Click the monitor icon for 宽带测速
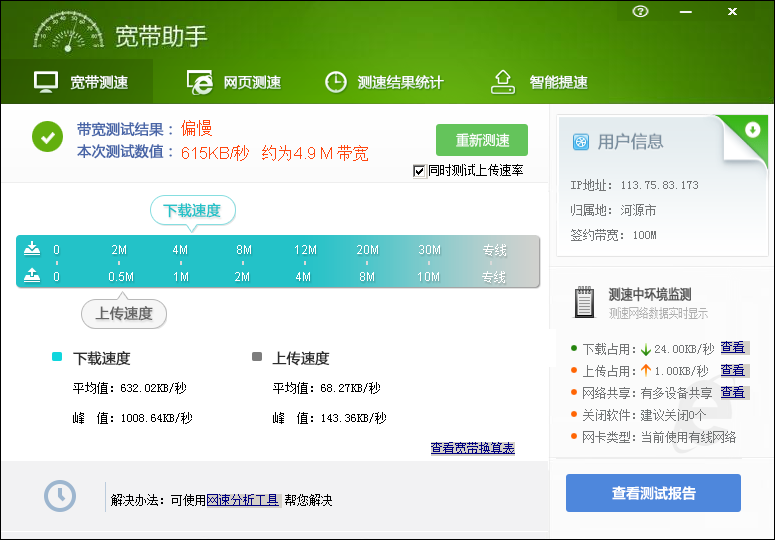775x540 pixels. [x=46, y=82]
